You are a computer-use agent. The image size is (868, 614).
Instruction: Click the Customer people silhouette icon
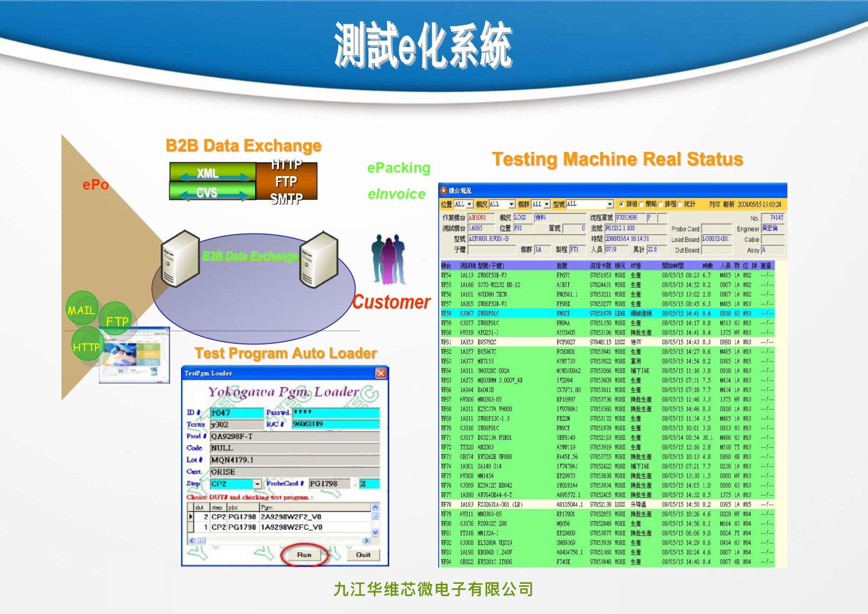coord(388,259)
